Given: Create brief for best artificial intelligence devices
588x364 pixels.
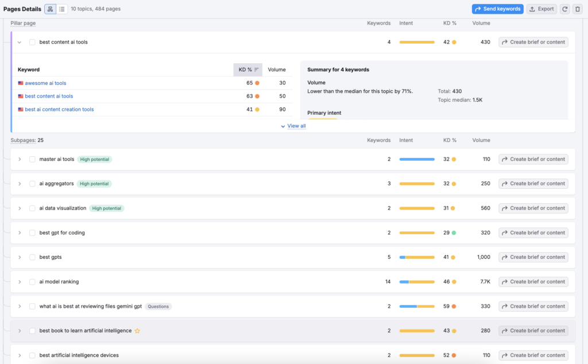Looking at the screenshot, I should [x=533, y=355].
